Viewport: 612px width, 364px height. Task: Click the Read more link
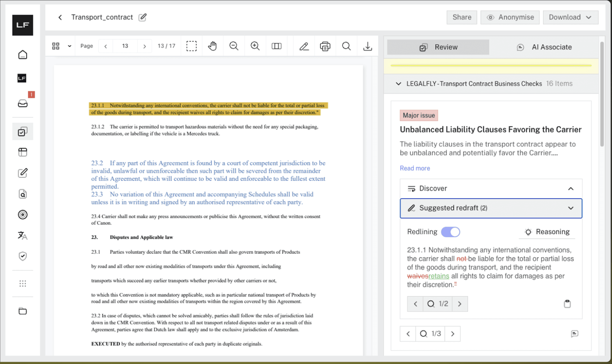coord(415,168)
